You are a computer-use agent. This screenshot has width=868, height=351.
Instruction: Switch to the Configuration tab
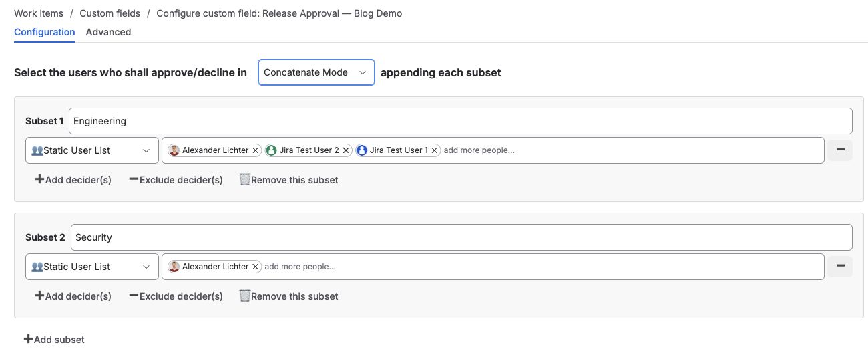[x=45, y=32]
